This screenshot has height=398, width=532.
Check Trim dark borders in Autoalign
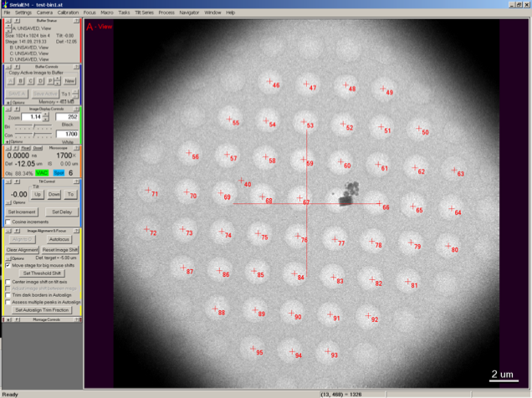coord(8,295)
